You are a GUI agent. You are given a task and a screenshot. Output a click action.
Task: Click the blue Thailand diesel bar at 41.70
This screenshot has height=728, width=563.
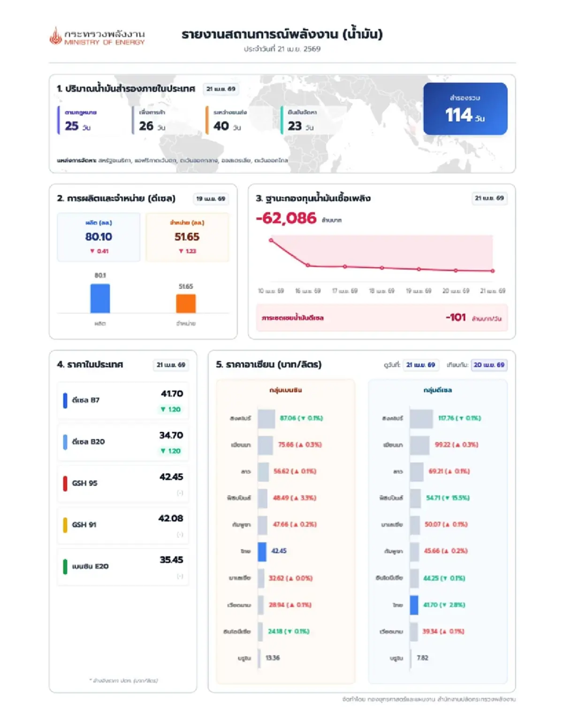coord(414,605)
